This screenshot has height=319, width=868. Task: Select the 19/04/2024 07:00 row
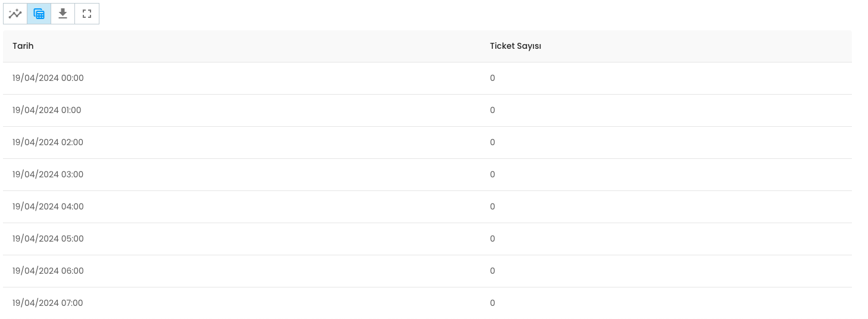[x=427, y=303]
